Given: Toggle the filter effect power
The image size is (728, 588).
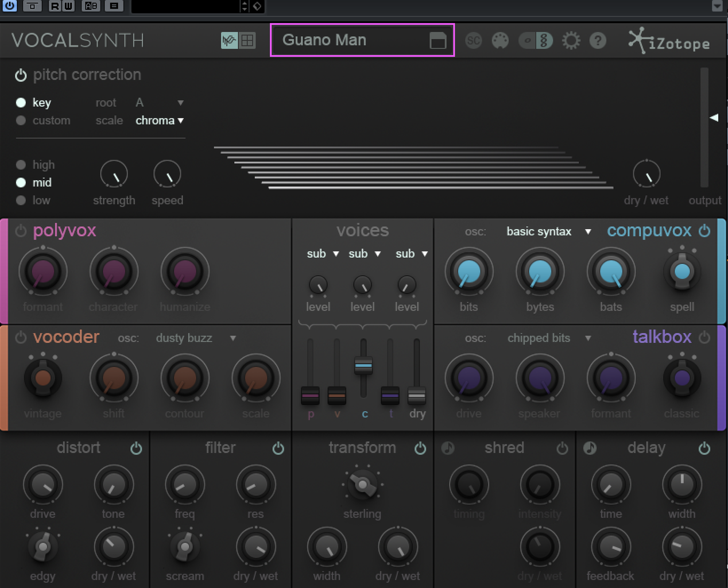Looking at the screenshot, I should pos(278,448).
